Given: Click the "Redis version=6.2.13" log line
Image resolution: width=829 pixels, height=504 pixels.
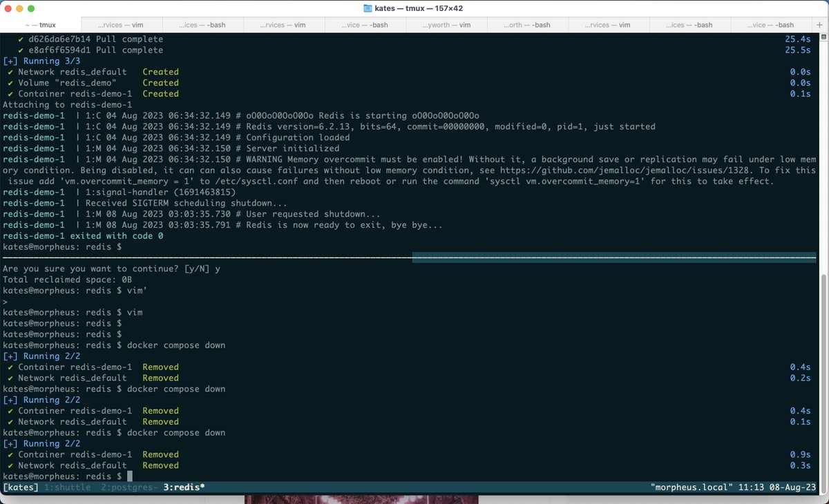Looking at the screenshot, I should tap(329, 126).
